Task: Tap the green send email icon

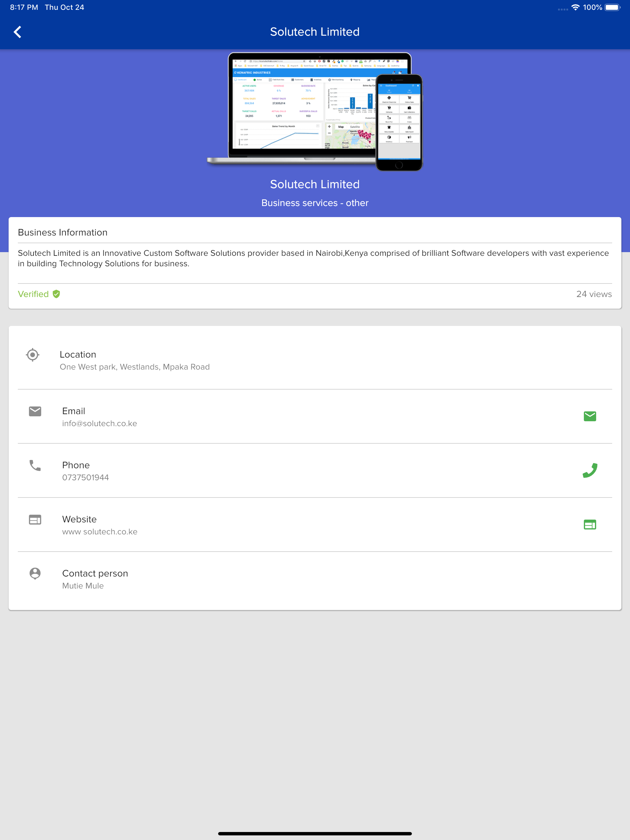Action: point(590,416)
